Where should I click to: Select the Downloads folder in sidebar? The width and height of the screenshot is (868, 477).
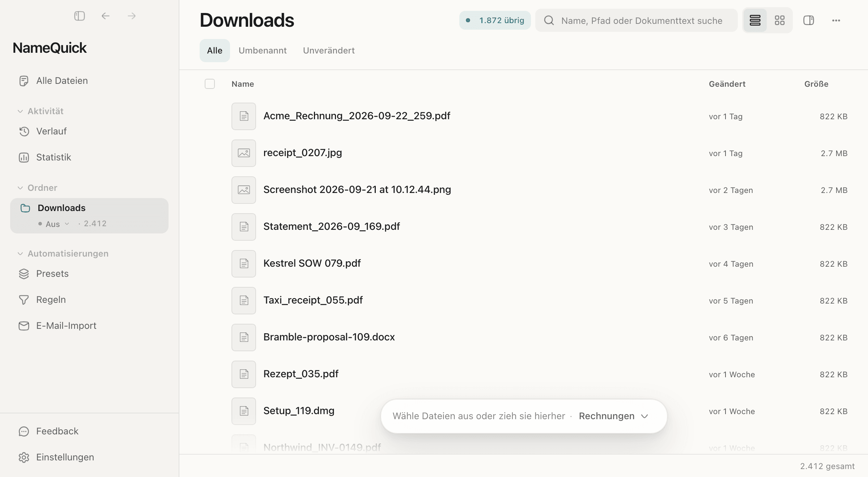89,215
